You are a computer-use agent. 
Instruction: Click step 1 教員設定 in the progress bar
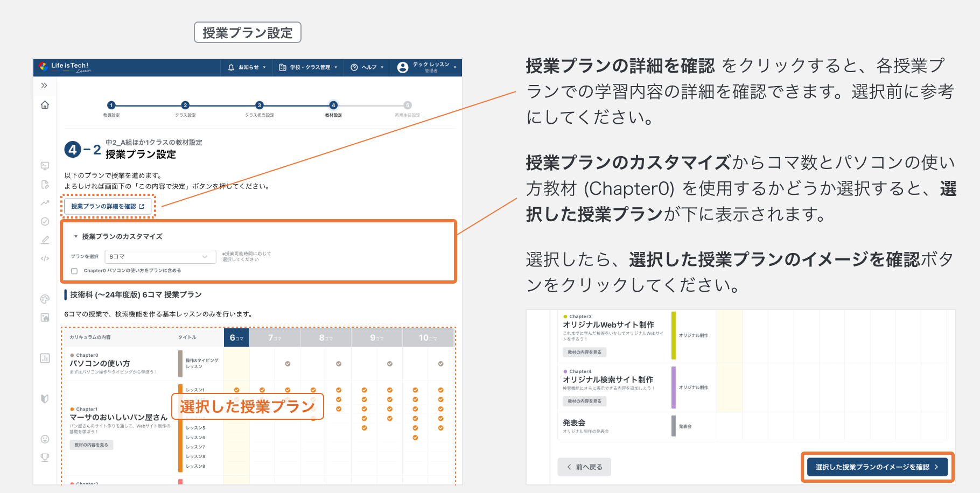112,107
